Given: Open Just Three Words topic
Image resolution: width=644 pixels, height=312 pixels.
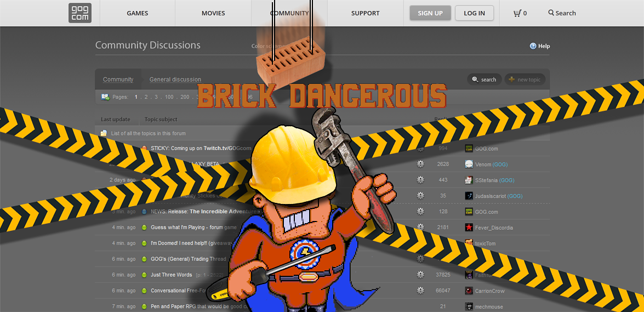Looking at the screenshot, I should point(171,275).
